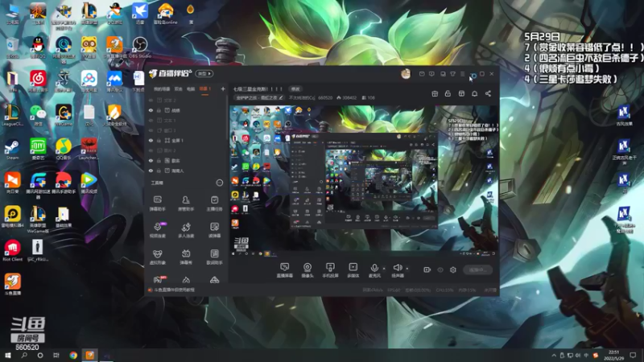This screenshot has width=644, height=362.
Task: Click the record video icon in bottom bar
Action: coord(427,269)
